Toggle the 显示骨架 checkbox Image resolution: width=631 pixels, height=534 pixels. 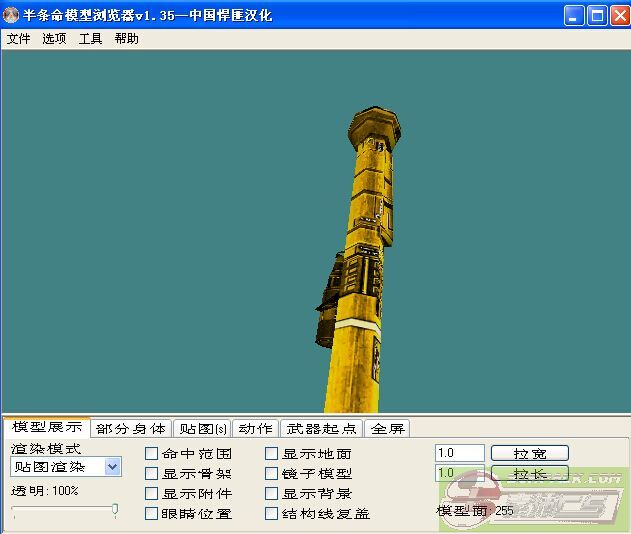pos(152,474)
